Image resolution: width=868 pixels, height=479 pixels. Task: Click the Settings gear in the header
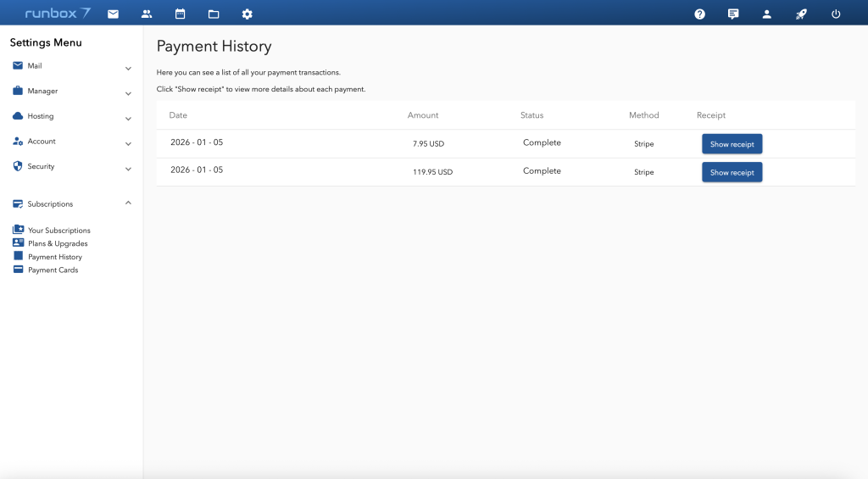coord(247,14)
